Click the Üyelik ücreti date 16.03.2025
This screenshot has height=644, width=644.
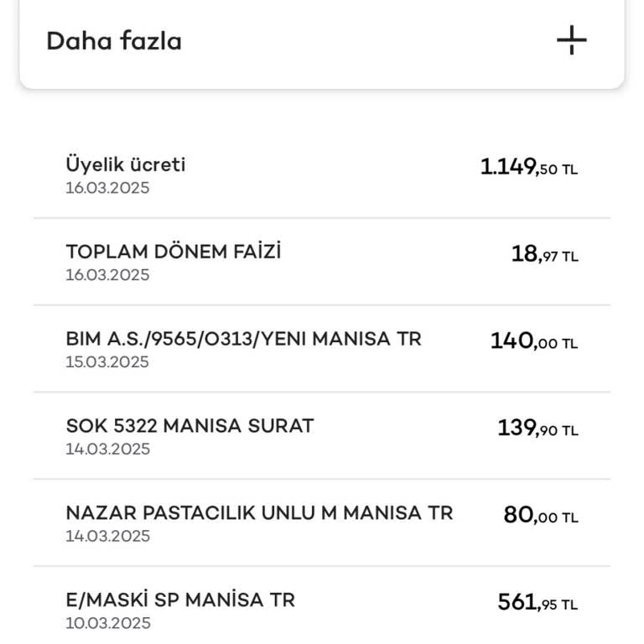pos(107,188)
